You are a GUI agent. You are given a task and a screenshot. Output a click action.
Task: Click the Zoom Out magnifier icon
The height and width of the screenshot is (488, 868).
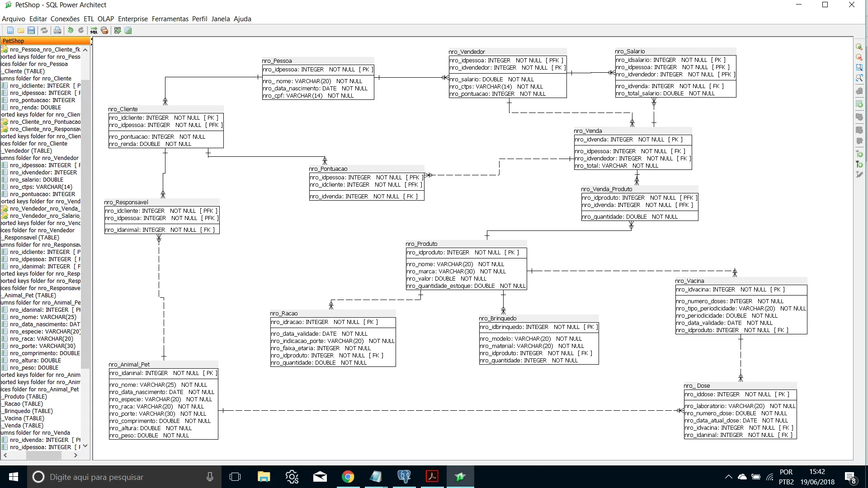[x=859, y=57]
